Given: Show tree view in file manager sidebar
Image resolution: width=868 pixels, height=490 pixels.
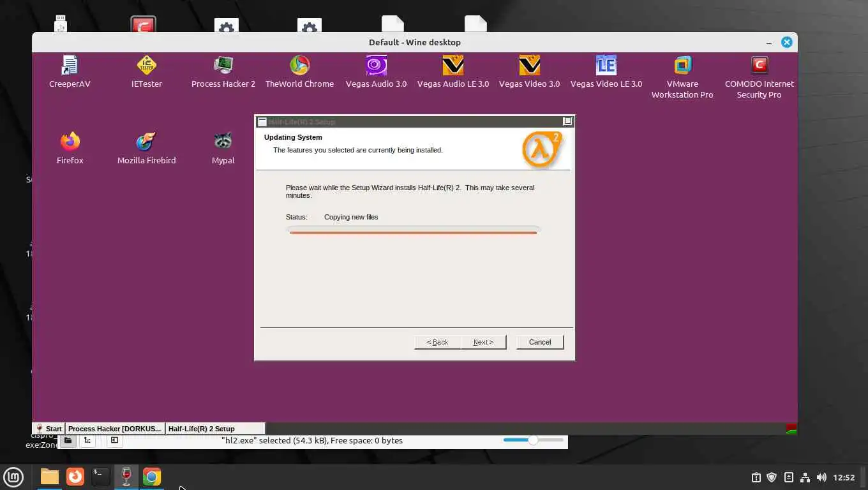Looking at the screenshot, I should click(87, 440).
